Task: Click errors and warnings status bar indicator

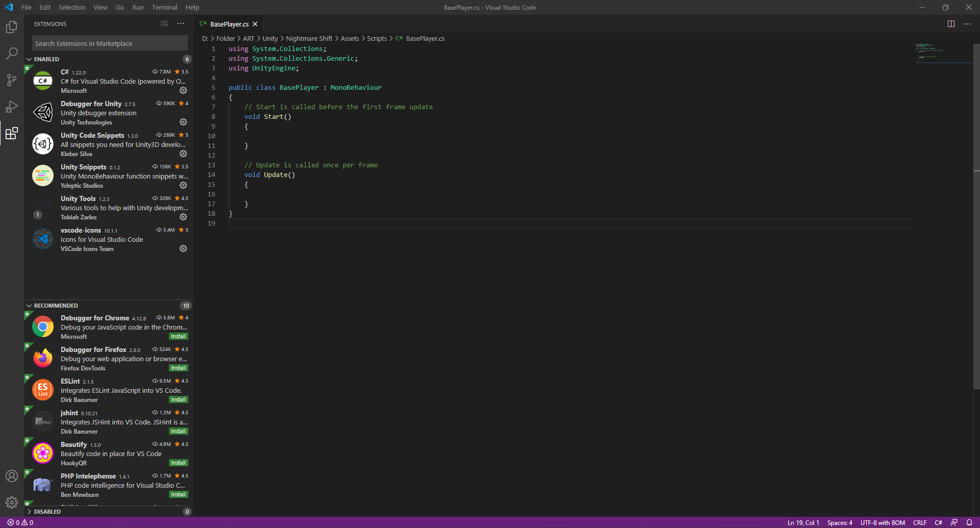Action: pyautogui.click(x=20, y=522)
